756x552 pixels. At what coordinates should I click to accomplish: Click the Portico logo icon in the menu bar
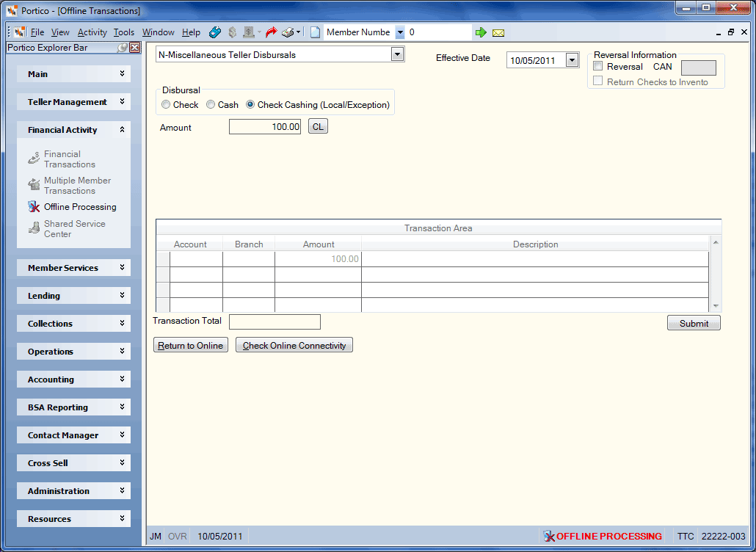pyautogui.click(x=20, y=32)
